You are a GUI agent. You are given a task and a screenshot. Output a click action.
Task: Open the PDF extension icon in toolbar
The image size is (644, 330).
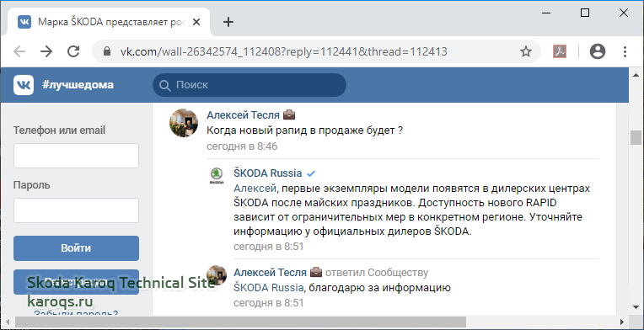click(x=560, y=51)
